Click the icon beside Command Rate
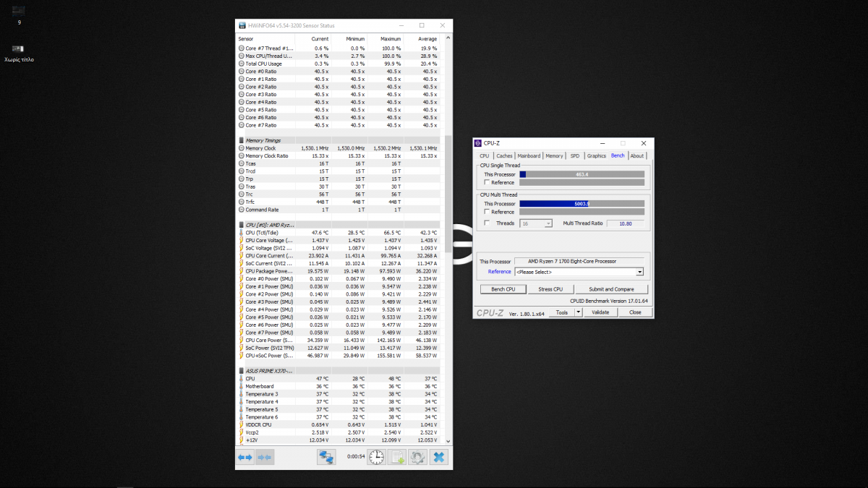The image size is (868, 488). [241, 210]
